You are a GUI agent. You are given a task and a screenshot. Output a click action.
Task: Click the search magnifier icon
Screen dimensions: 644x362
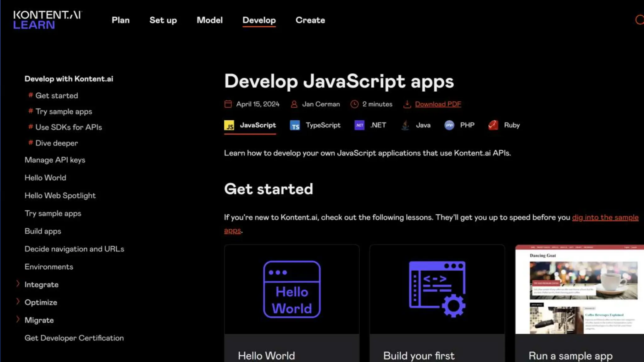click(x=640, y=20)
